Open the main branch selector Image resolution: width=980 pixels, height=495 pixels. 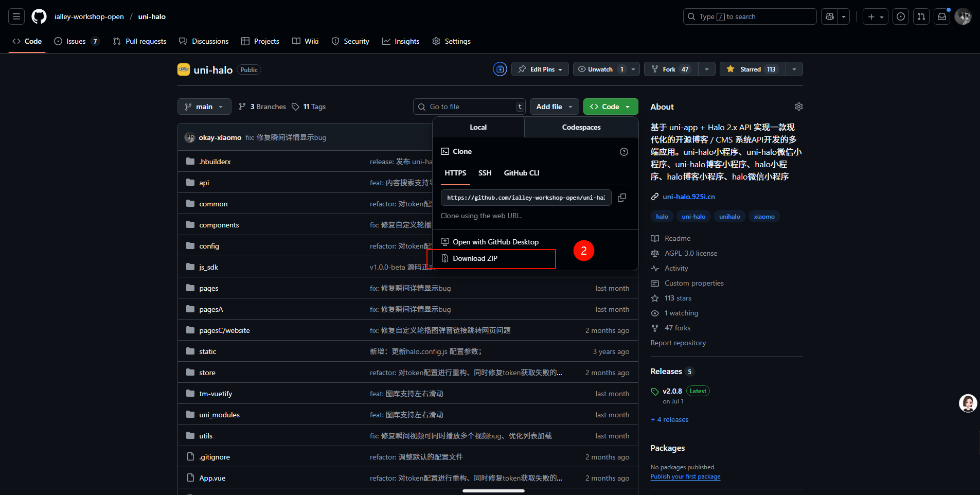204,107
